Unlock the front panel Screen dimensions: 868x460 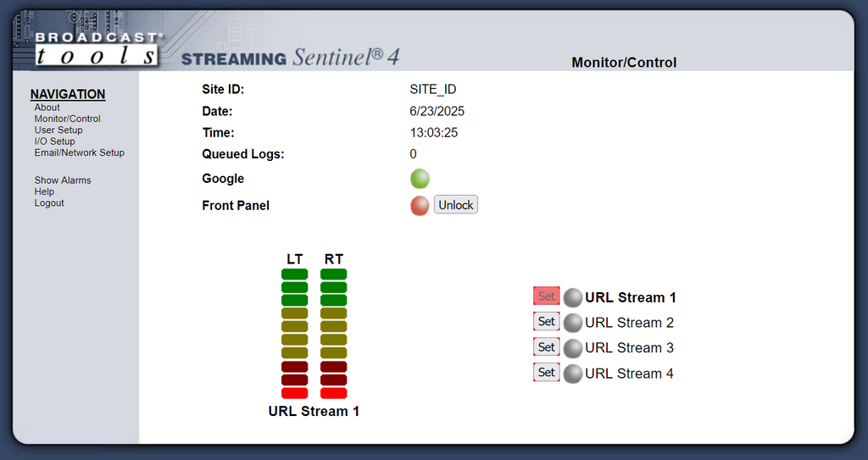(455, 205)
